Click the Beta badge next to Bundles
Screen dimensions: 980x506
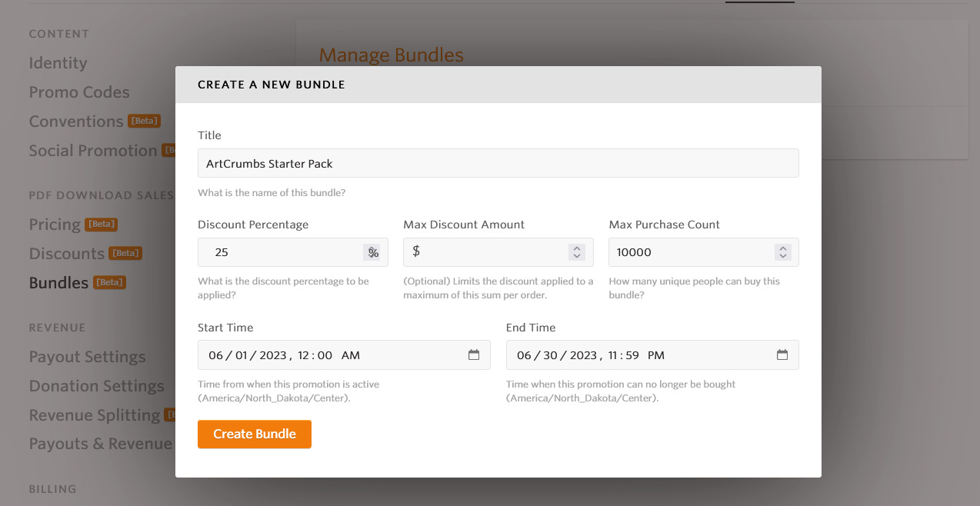(109, 283)
